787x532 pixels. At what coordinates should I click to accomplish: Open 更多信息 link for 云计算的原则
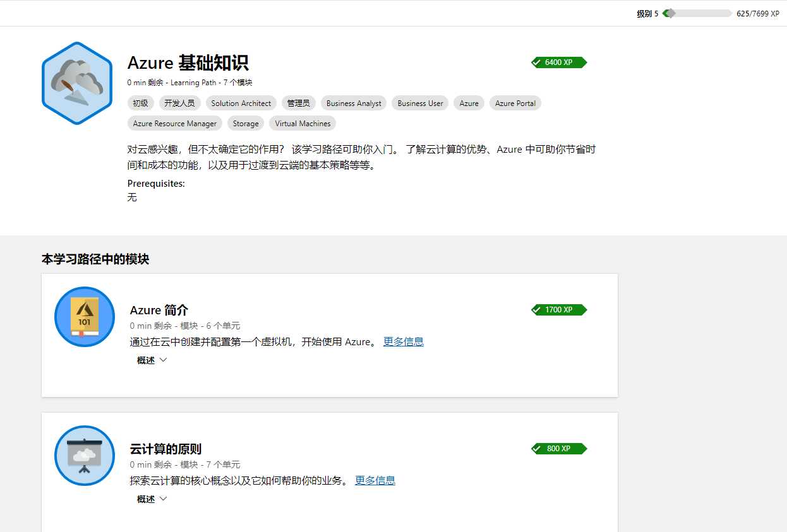click(375, 480)
